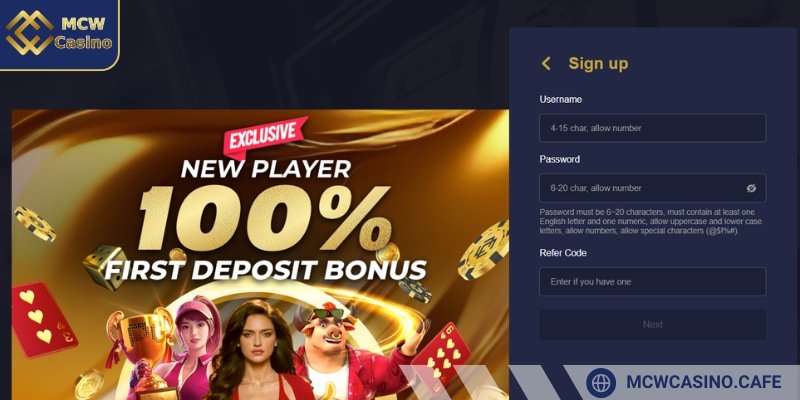Click the EXCLUSIVE red ribbon badge

265,137
